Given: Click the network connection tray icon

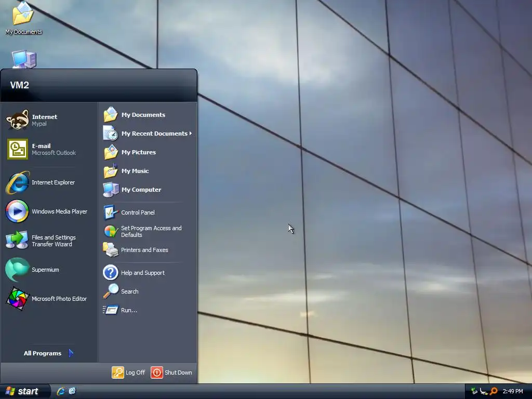Looking at the screenshot, I should click(484, 391).
